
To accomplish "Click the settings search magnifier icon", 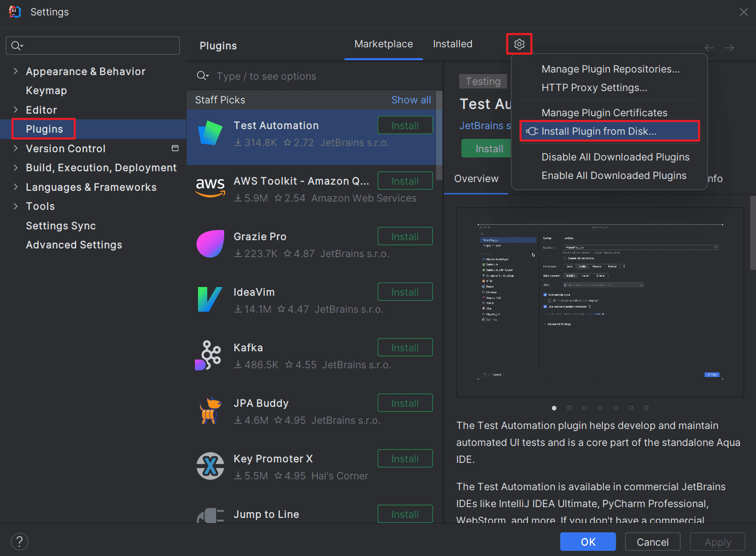I will click(17, 46).
